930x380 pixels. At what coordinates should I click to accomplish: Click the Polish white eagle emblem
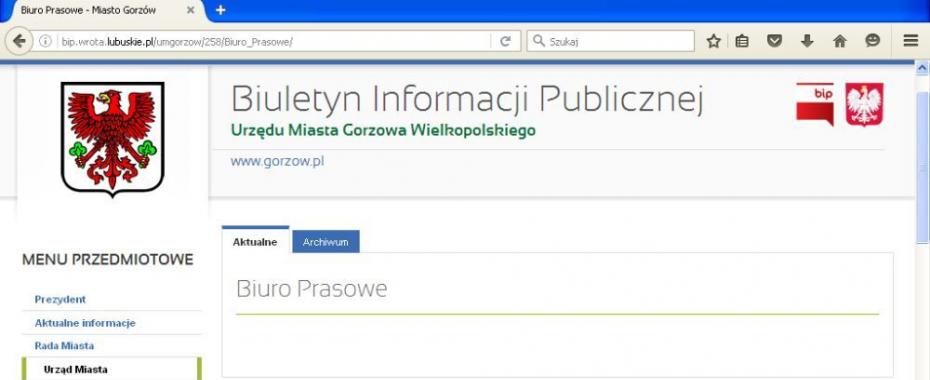(x=864, y=104)
